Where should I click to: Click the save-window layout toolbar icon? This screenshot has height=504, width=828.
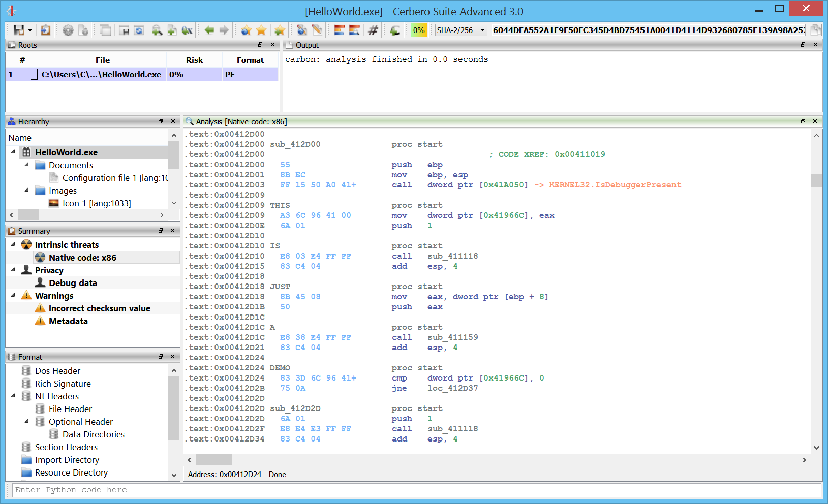click(x=124, y=30)
